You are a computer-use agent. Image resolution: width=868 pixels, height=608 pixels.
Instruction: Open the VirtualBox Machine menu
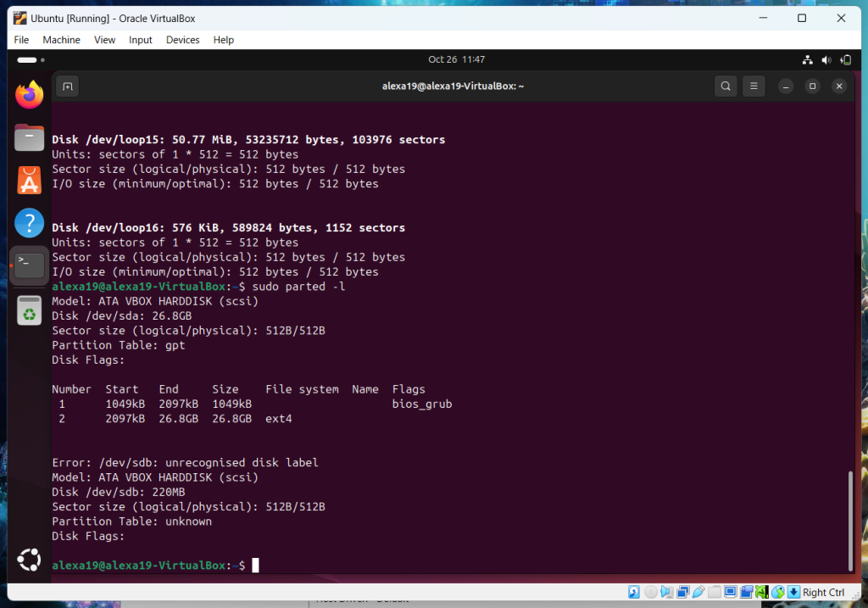tap(61, 40)
